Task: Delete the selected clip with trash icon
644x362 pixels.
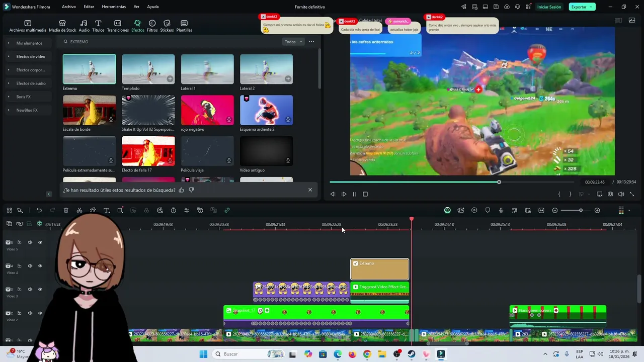Action: coord(66,210)
